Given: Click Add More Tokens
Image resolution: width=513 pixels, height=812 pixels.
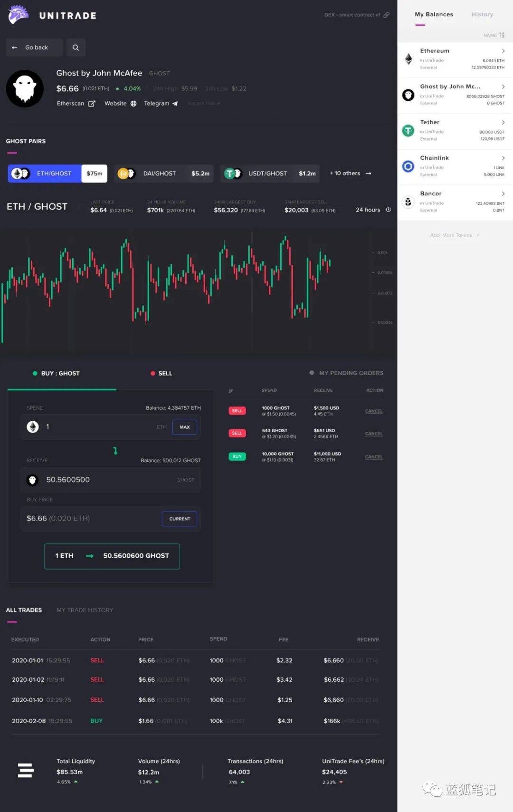Looking at the screenshot, I should coord(455,235).
